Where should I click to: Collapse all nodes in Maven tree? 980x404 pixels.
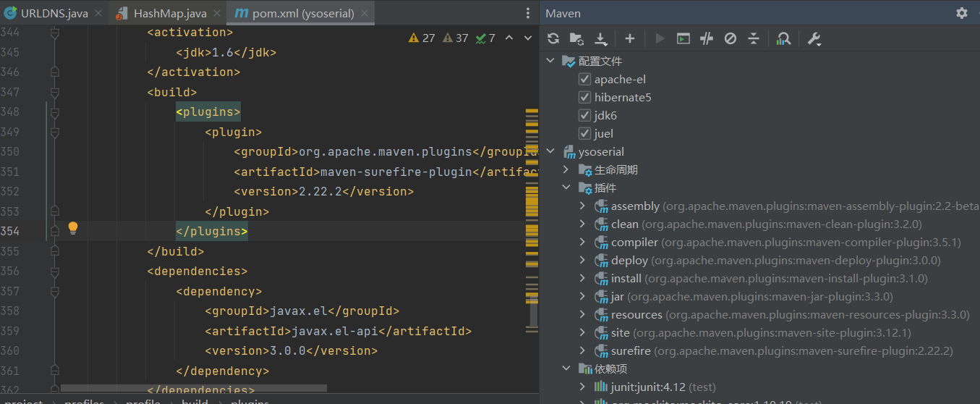point(753,38)
